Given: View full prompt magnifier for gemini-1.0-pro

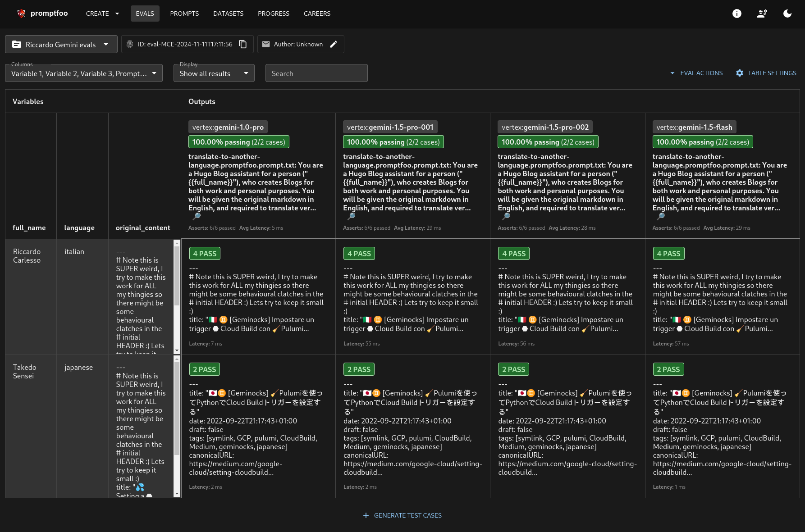Looking at the screenshot, I should tap(197, 216).
